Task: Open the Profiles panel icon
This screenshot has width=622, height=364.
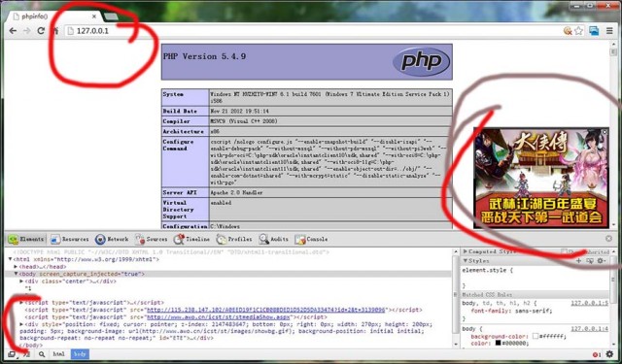Action: click(x=222, y=239)
